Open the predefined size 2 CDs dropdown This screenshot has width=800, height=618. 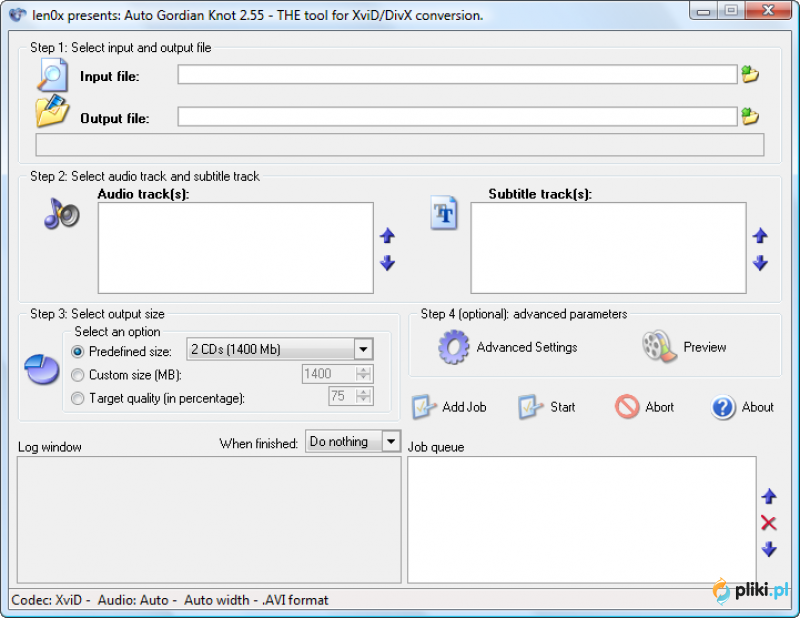[363, 350]
